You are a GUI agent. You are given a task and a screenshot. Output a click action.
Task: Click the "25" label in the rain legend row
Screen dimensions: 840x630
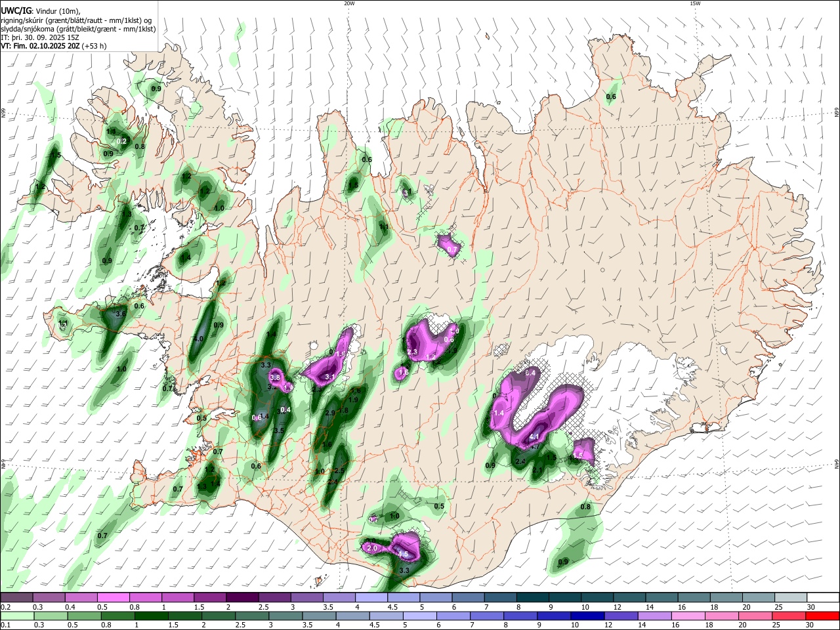(778, 625)
